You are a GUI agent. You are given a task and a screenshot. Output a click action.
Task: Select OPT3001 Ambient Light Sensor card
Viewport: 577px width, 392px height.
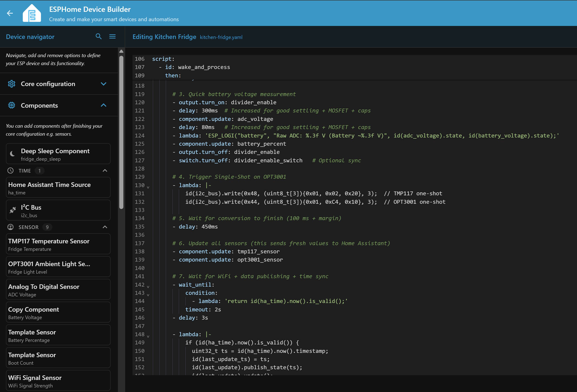[58, 267]
